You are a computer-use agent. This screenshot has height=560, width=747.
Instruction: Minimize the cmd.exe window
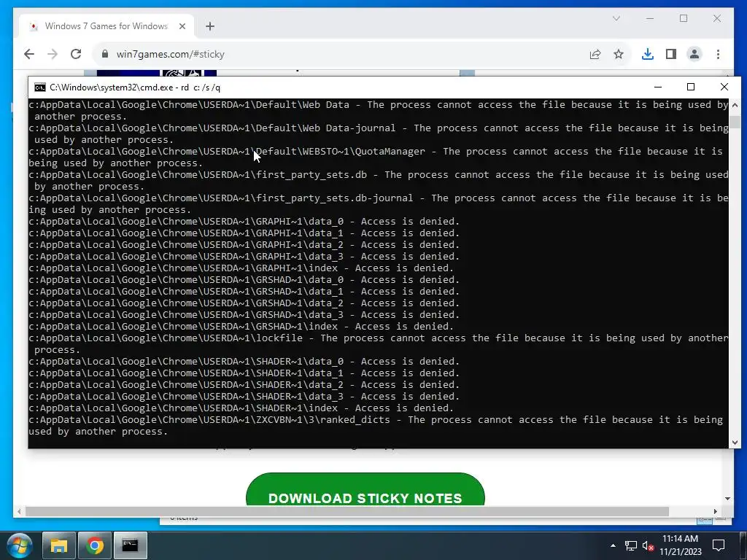(x=658, y=87)
